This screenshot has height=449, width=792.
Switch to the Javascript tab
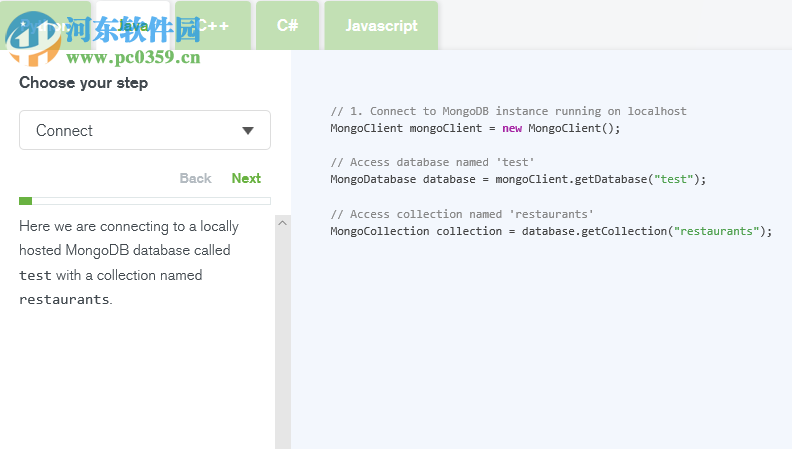pyautogui.click(x=381, y=25)
